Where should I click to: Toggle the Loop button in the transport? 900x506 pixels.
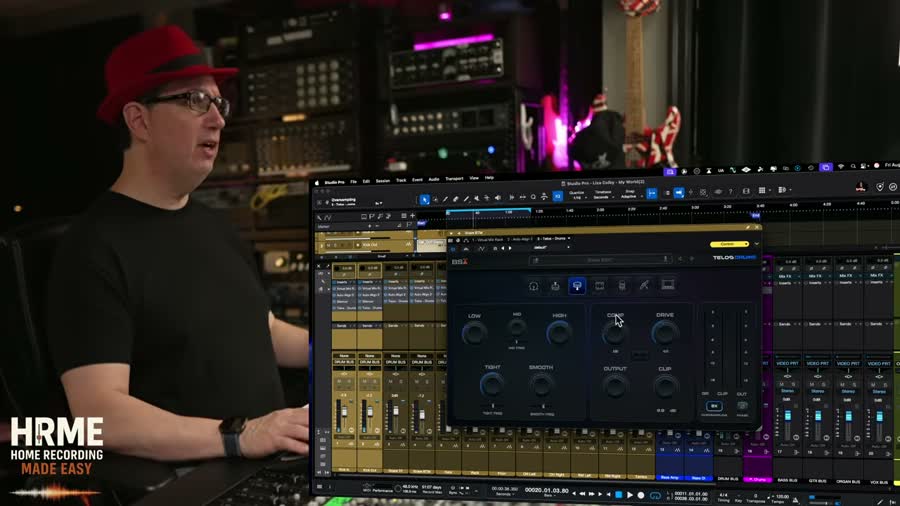tap(655, 495)
